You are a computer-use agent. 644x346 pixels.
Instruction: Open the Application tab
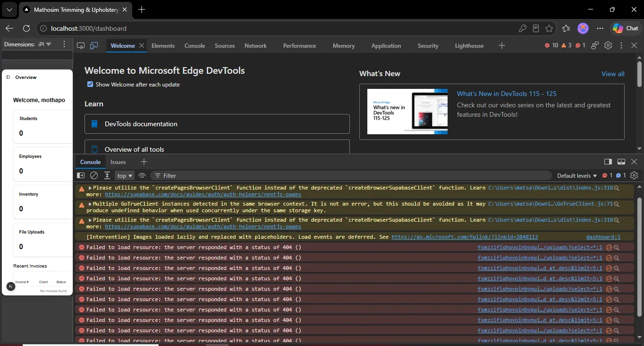(x=386, y=45)
